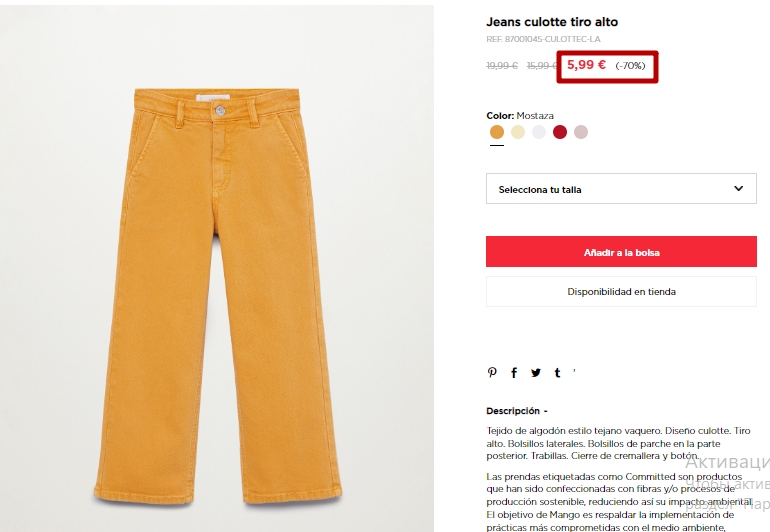
Task: Switch to the dark red color swatch
Action: (560, 132)
